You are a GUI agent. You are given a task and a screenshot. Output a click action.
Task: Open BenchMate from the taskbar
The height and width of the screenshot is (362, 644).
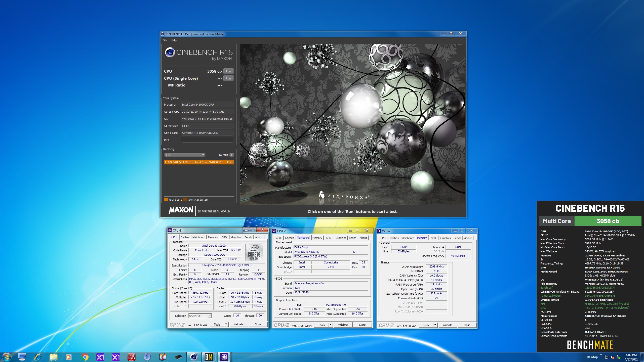coord(209,357)
